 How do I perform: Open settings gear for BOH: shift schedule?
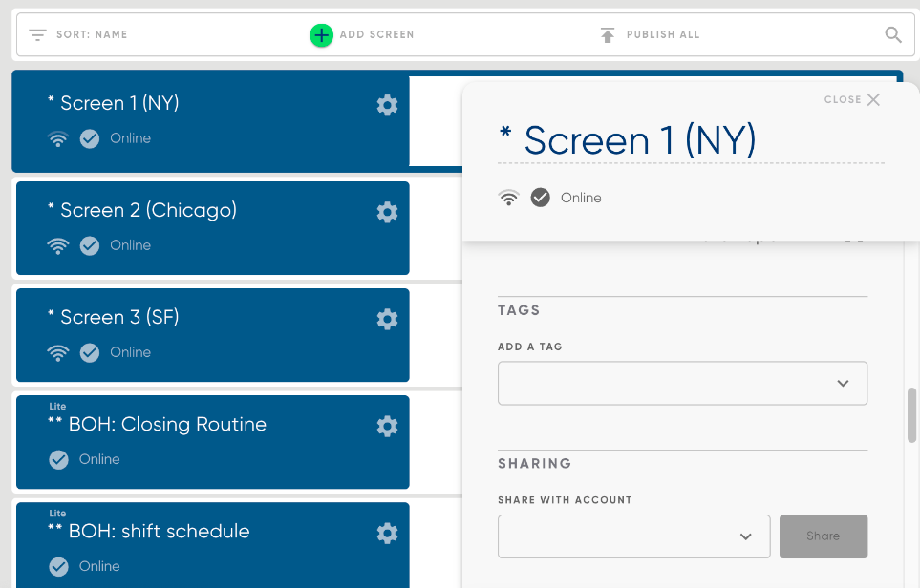(387, 534)
